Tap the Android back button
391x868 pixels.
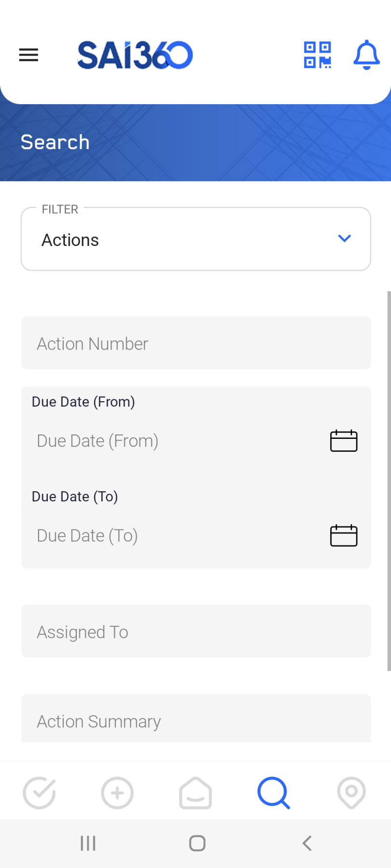pyautogui.click(x=307, y=843)
